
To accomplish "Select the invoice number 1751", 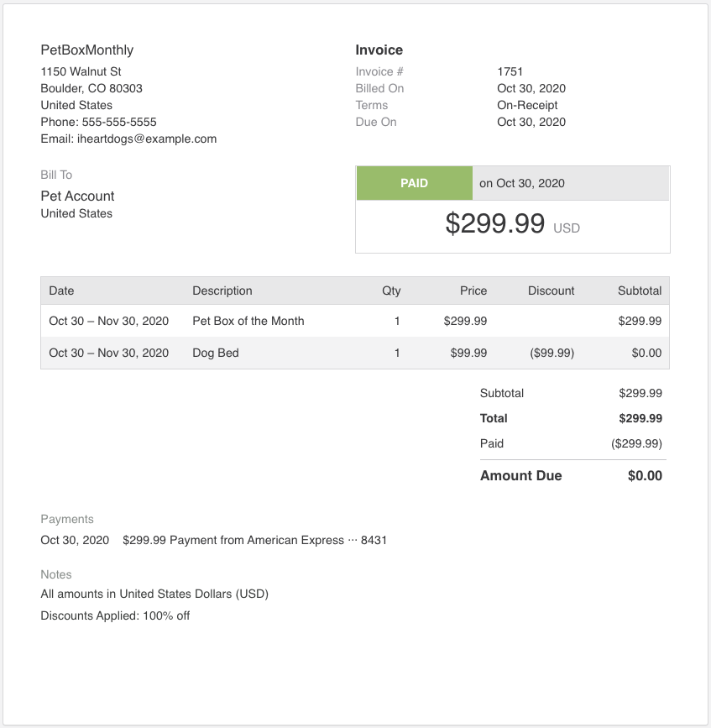I will click(x=510, y=71).
